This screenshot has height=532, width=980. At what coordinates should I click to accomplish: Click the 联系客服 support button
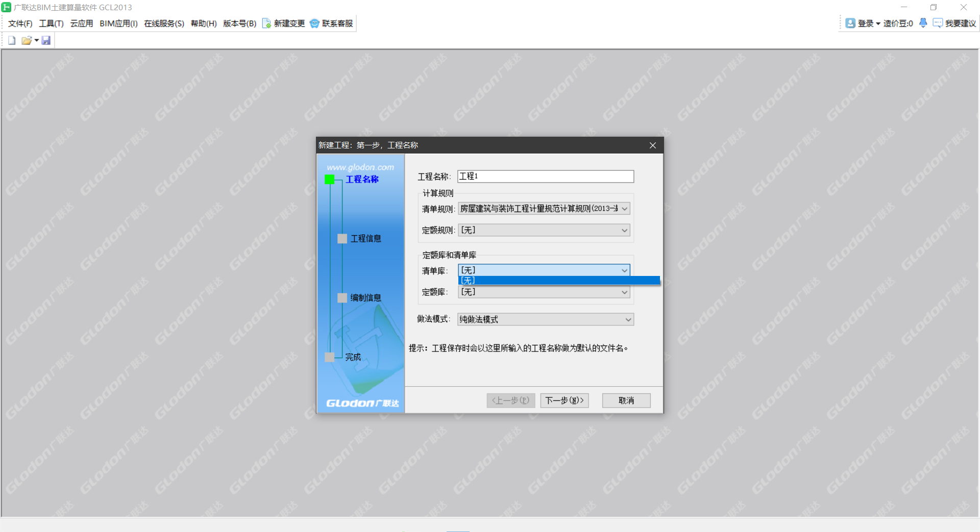point(331,23)
